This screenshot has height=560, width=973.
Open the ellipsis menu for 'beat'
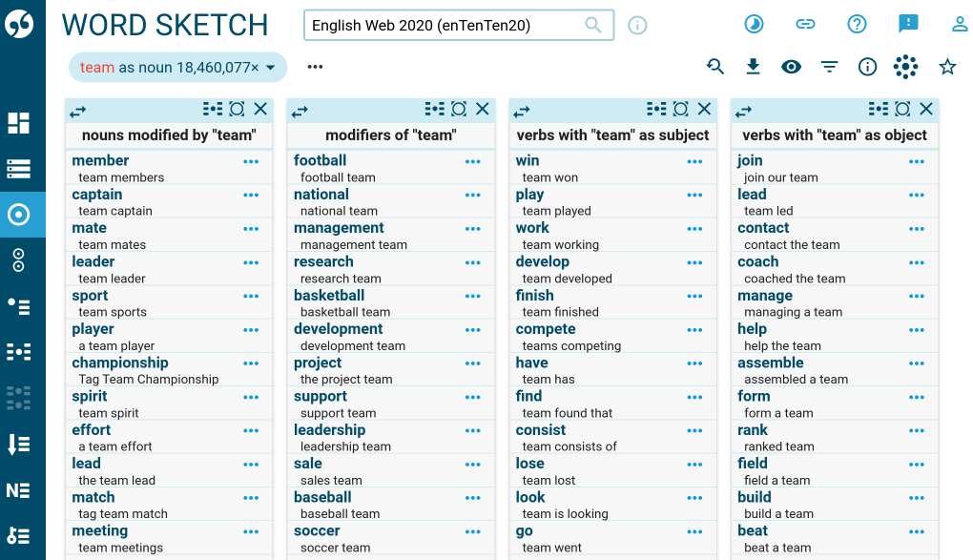click(x=917, y=531)
